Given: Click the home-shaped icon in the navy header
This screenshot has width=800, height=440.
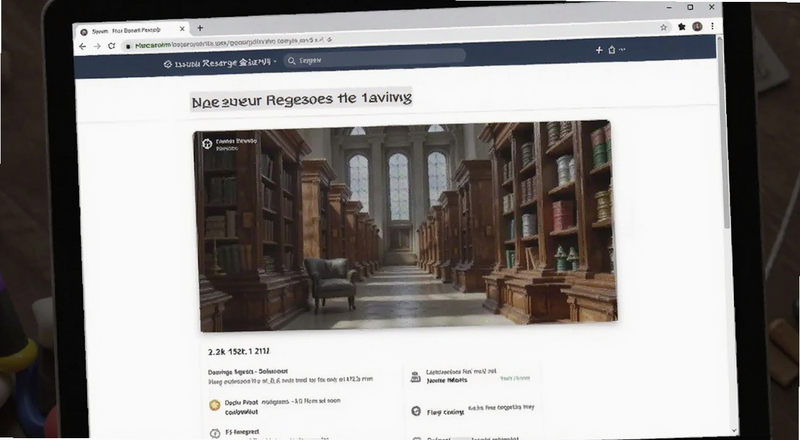Looking at the screenshot, I should click(x=612, y=50).
